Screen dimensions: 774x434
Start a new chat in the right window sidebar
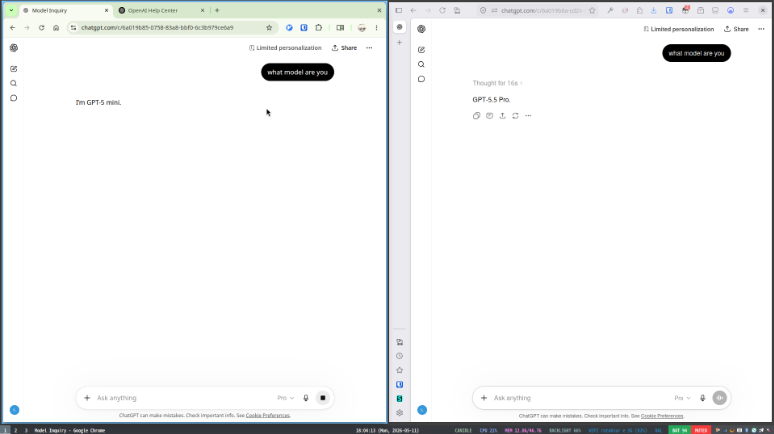421,50
